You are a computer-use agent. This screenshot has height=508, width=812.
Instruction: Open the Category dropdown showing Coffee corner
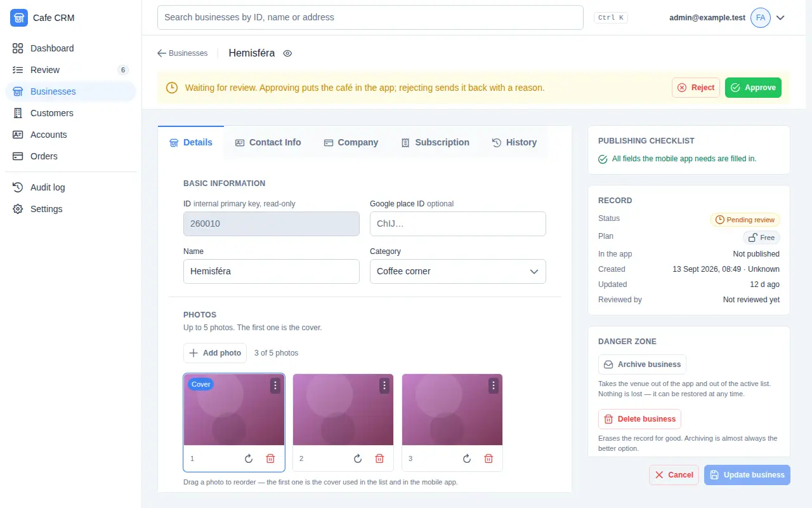point(458,271)
